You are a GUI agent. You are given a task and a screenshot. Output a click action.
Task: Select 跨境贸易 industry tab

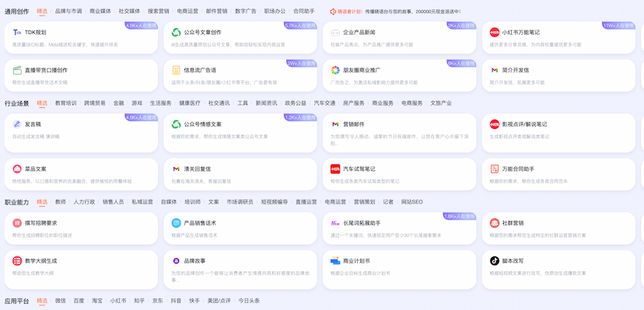95,103
